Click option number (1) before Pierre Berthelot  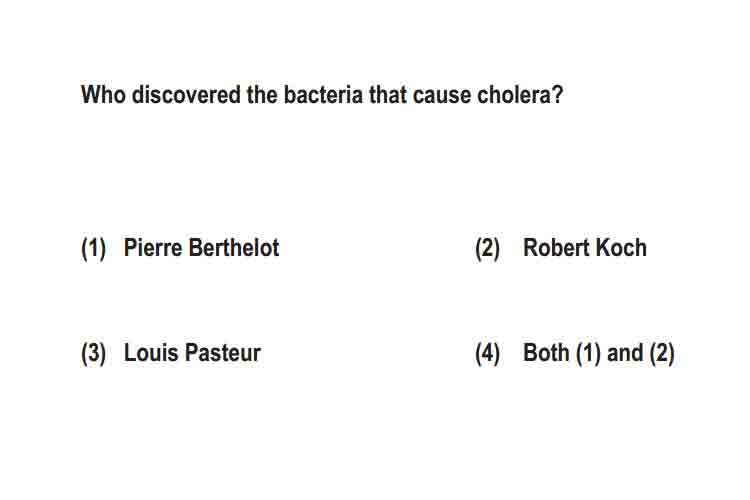[x=93, y=249]
